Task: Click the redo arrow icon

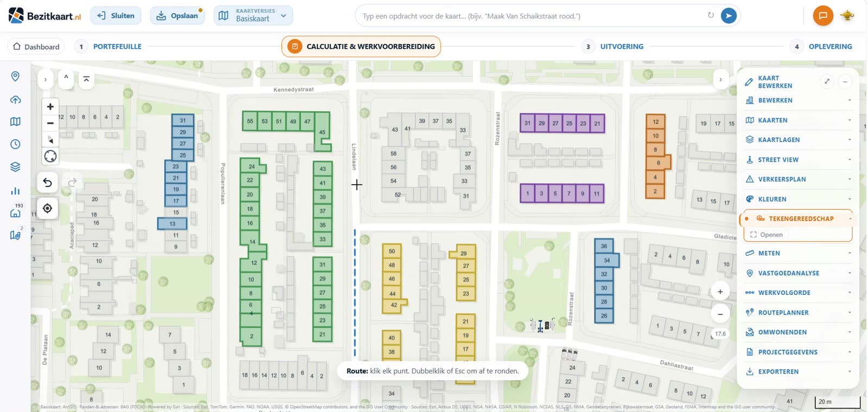Action: [x=72, y=183]
